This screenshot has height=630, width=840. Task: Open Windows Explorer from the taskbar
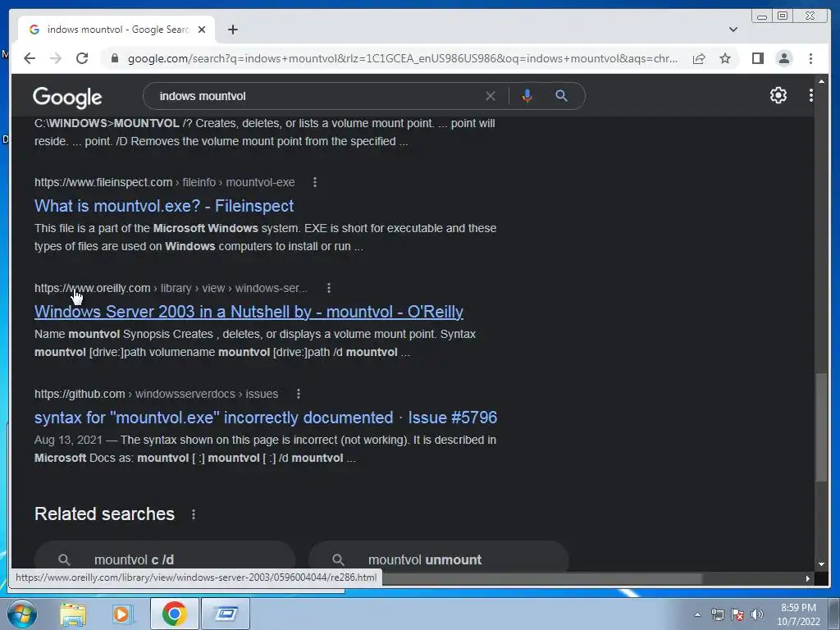click(73, 614)
